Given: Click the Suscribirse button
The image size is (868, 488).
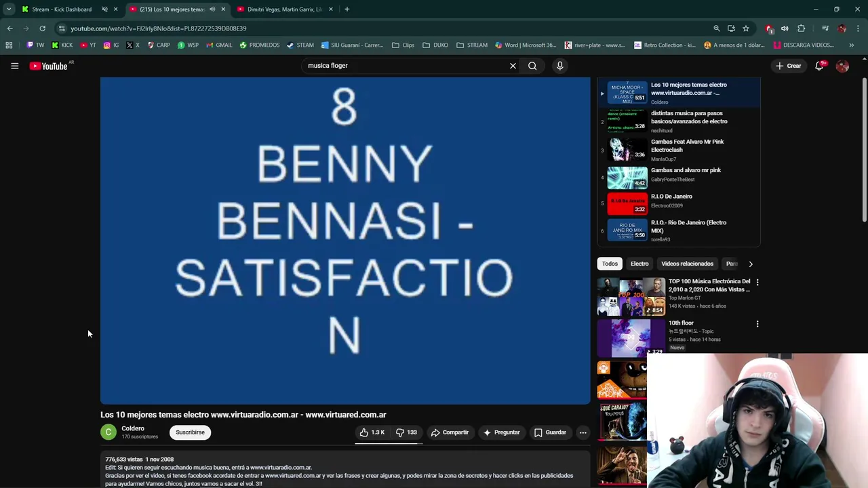Looking at the screenshot, I should [190, 432].
